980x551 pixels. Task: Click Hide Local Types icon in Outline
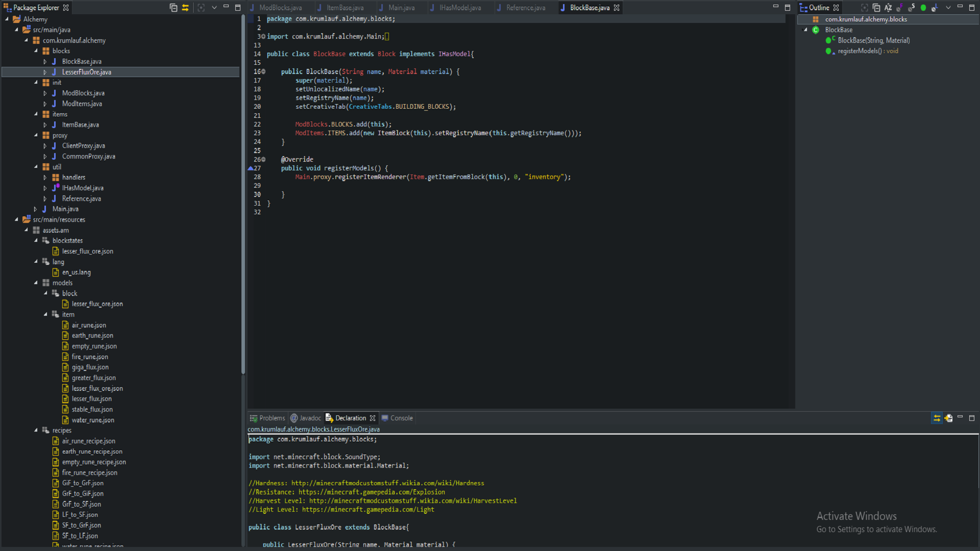click(935, 8)
